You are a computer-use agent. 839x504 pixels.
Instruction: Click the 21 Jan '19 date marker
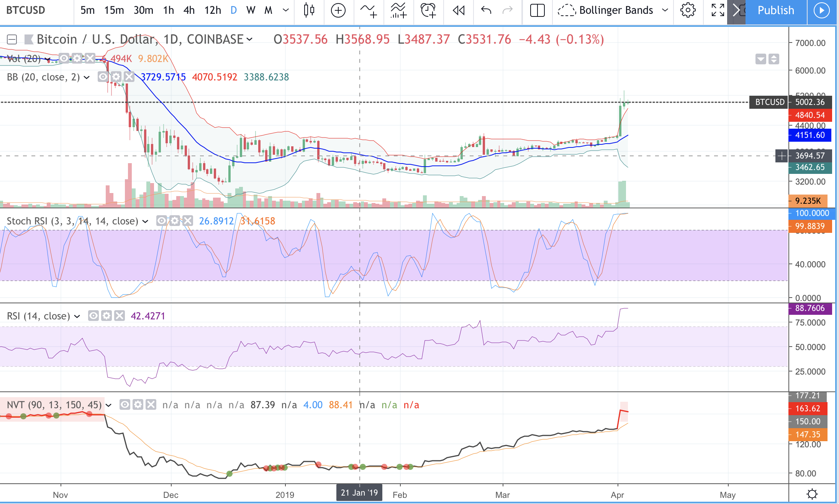click(359, 493)
